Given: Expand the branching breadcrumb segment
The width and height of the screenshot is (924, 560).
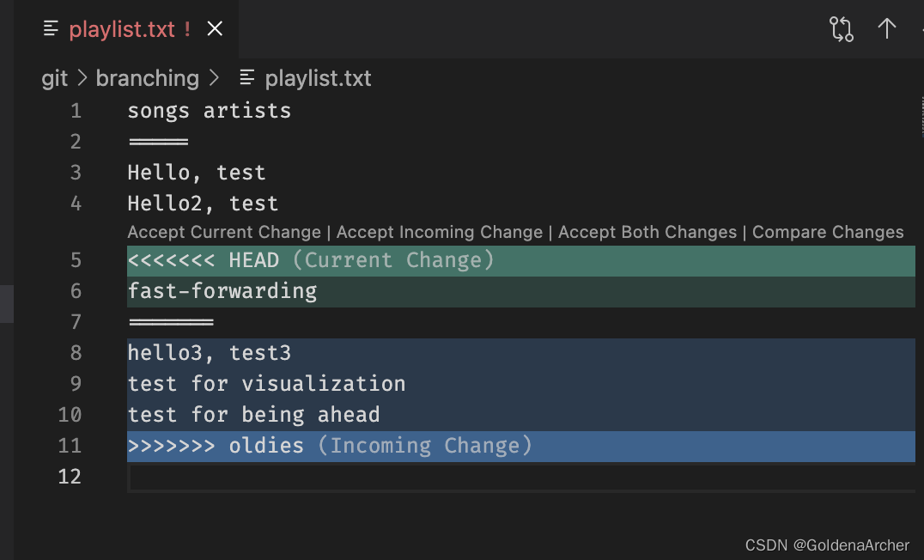Looking at the screenshot, I should tap(147, 78).
